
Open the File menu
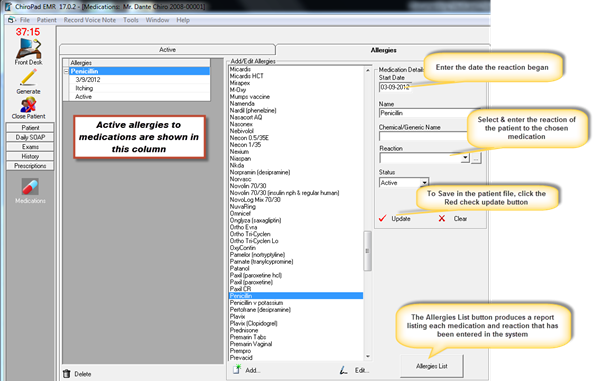25,20
